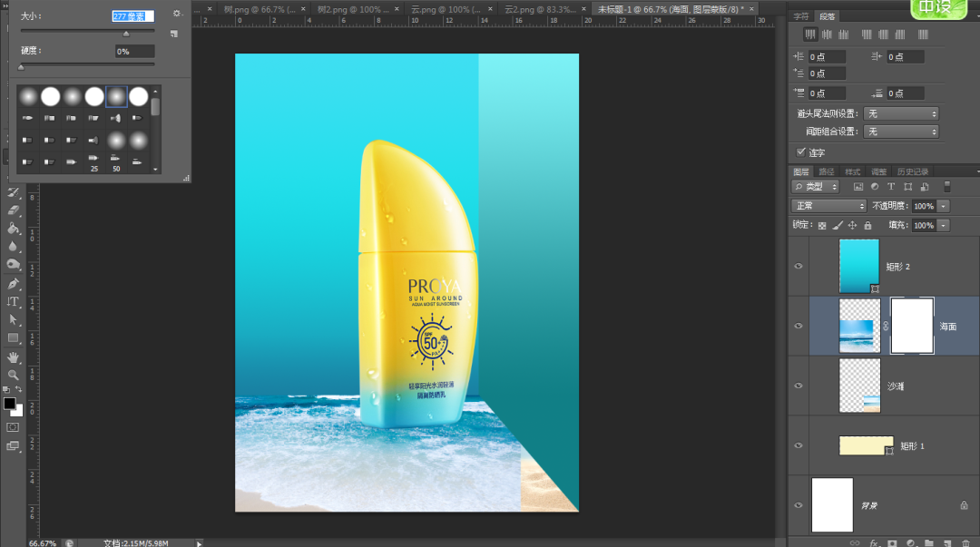Select the Paint Bucket tool

[13, 229]
